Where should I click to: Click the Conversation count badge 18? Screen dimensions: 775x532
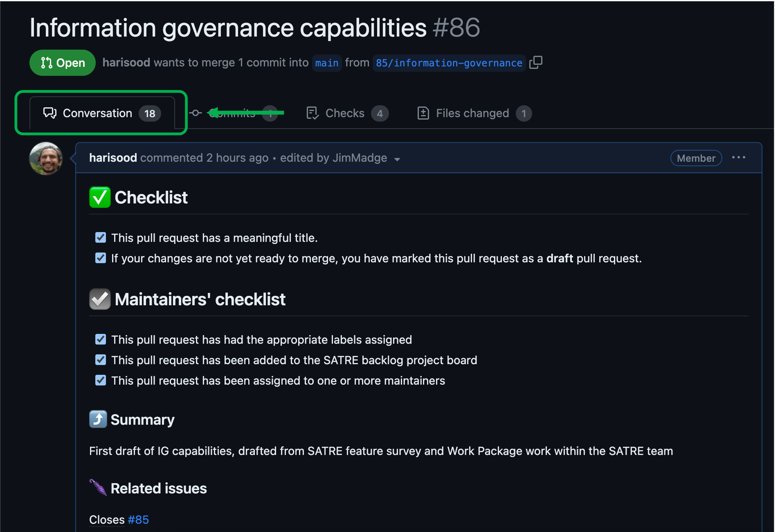pos(150,114)
